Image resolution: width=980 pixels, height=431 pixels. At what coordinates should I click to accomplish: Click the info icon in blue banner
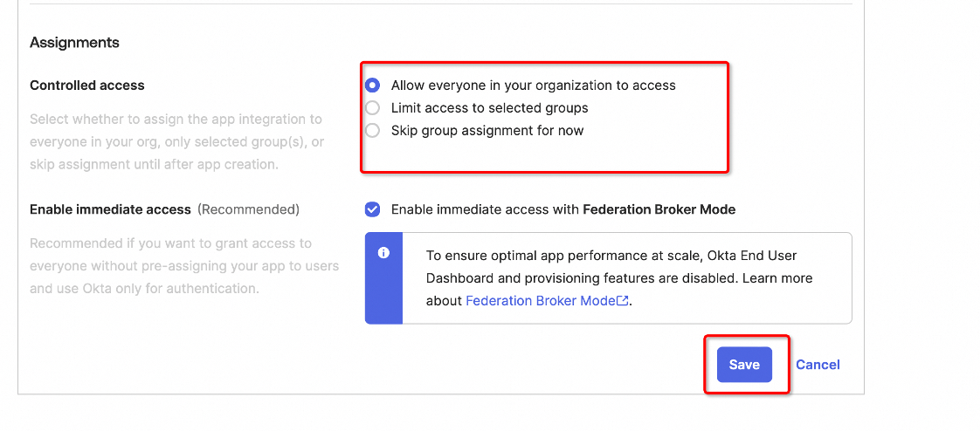[x=383, y=253]
